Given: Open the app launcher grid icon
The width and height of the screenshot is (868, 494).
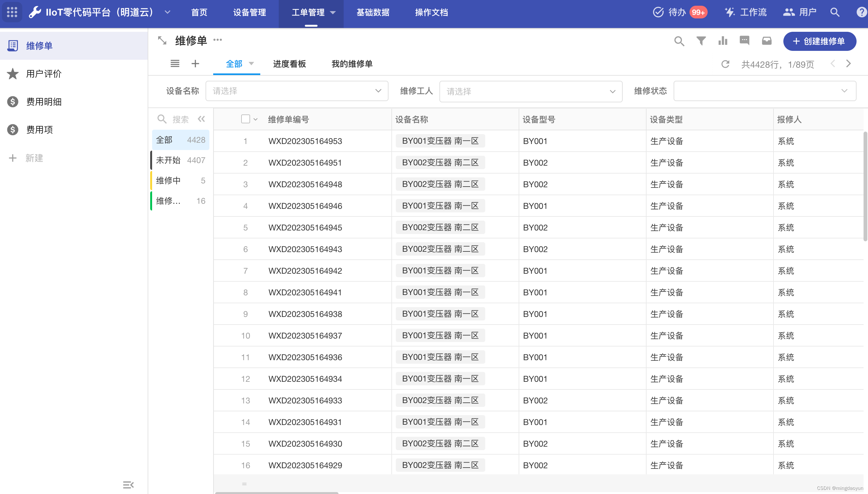Looking at the screenshot, I should click(x=12, y=12).
